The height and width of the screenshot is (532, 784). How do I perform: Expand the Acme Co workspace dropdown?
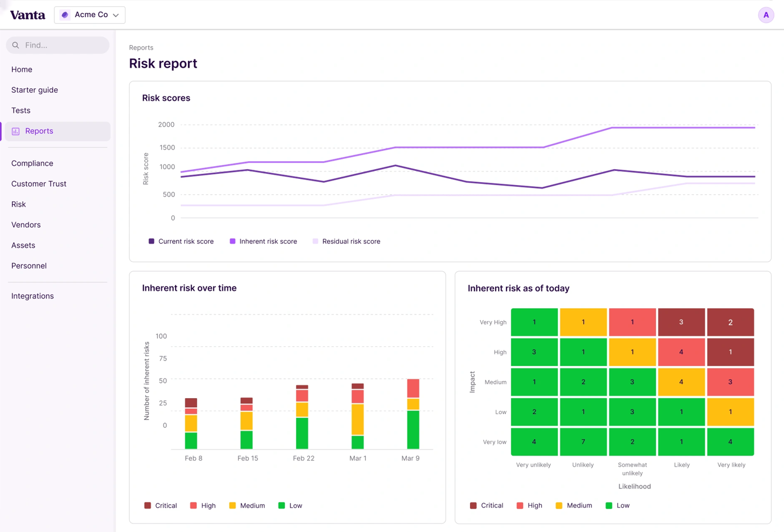pos(89,15)
